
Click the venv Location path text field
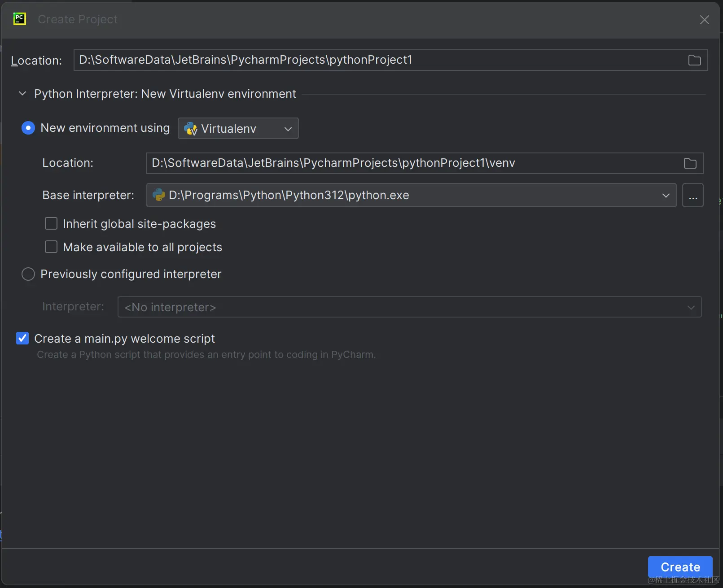click(x=413, y=163)
